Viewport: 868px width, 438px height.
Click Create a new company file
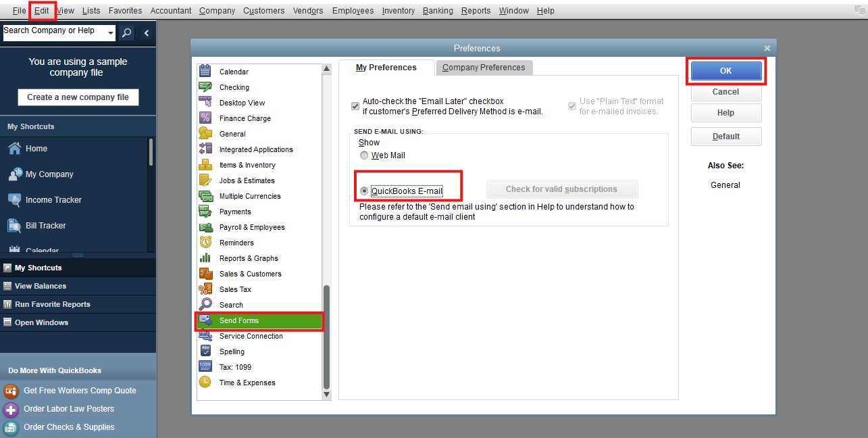pyautogui.click(x=78, y=97)
